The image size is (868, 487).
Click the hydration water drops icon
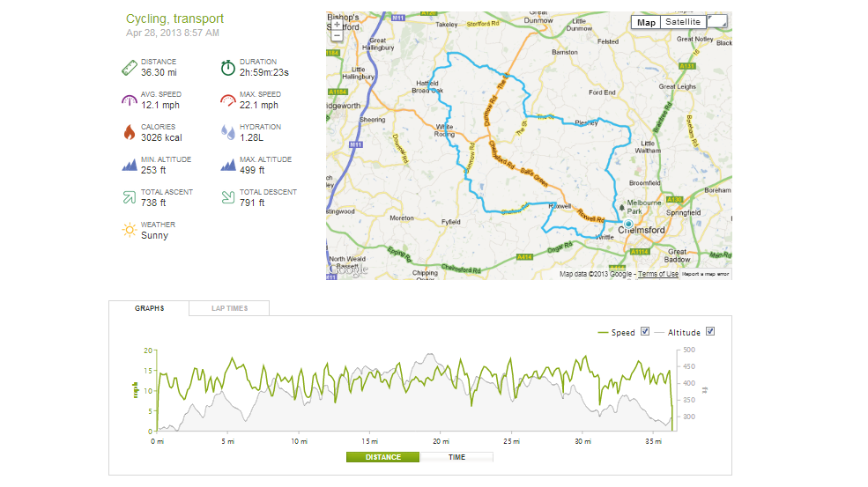(x=227, y=132)
